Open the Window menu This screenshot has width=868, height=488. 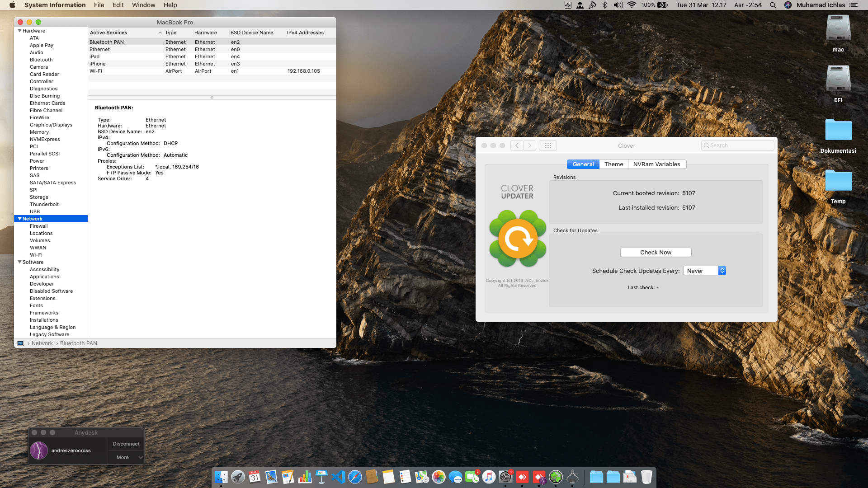point(143,5)
